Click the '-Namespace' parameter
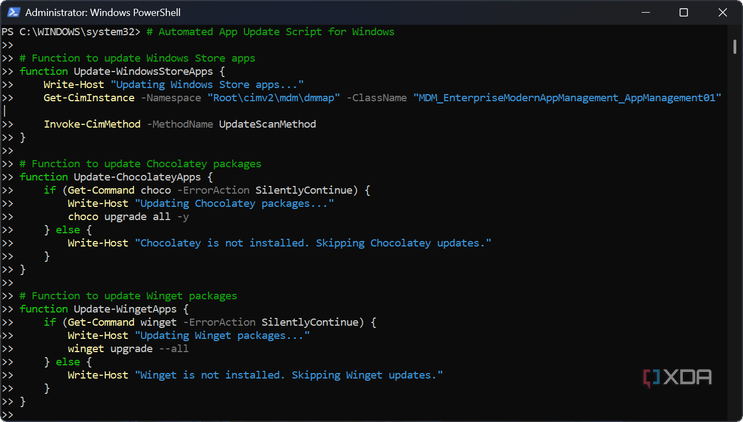The width and height of the screenshot is (743, 422). tap(171, 98)
